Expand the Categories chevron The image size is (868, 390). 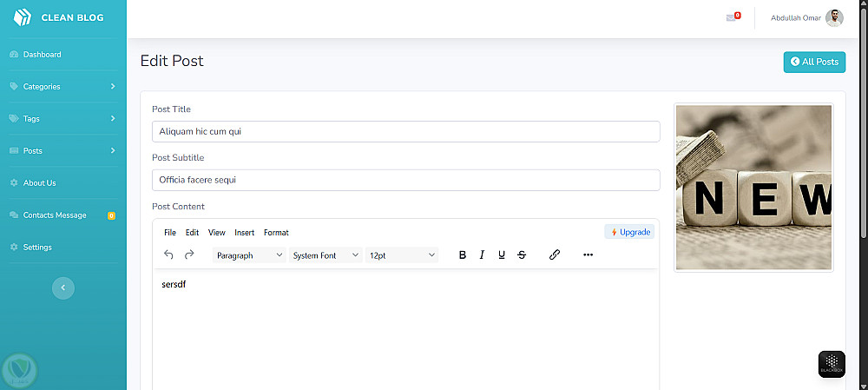[112, 86]
